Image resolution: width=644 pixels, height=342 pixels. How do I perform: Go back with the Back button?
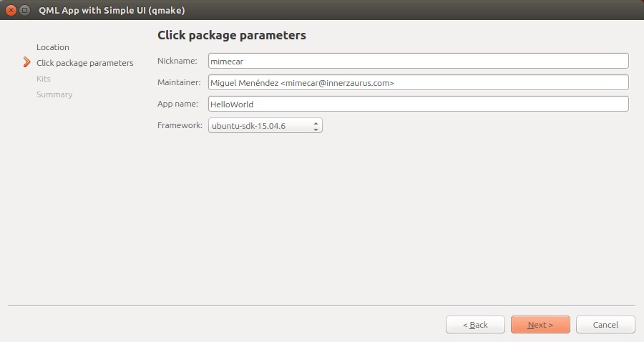tap(475, 325)
